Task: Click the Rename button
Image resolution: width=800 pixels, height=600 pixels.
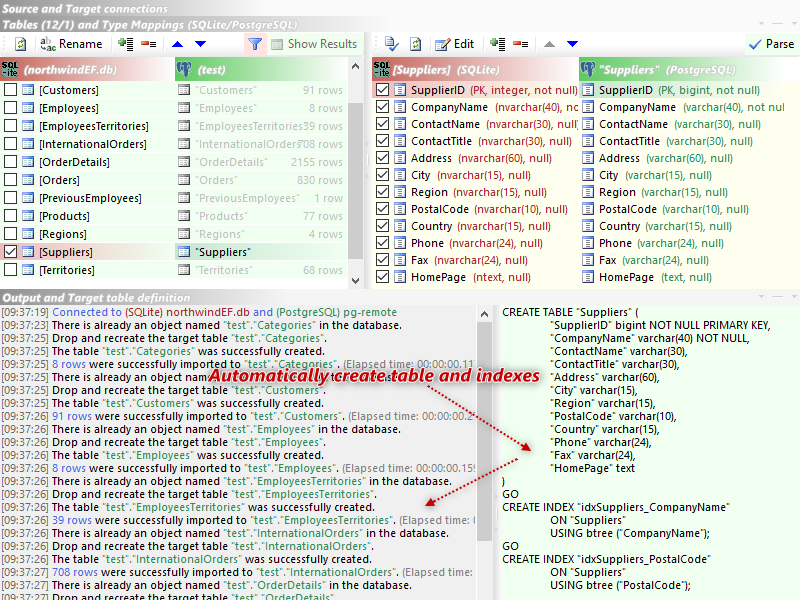Action: tap(71, 44)
